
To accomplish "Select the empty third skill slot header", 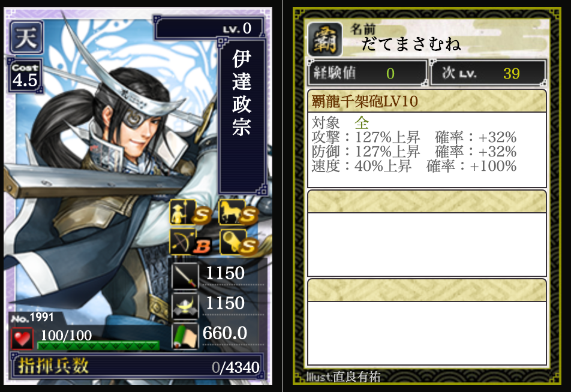I will [427, 290].
